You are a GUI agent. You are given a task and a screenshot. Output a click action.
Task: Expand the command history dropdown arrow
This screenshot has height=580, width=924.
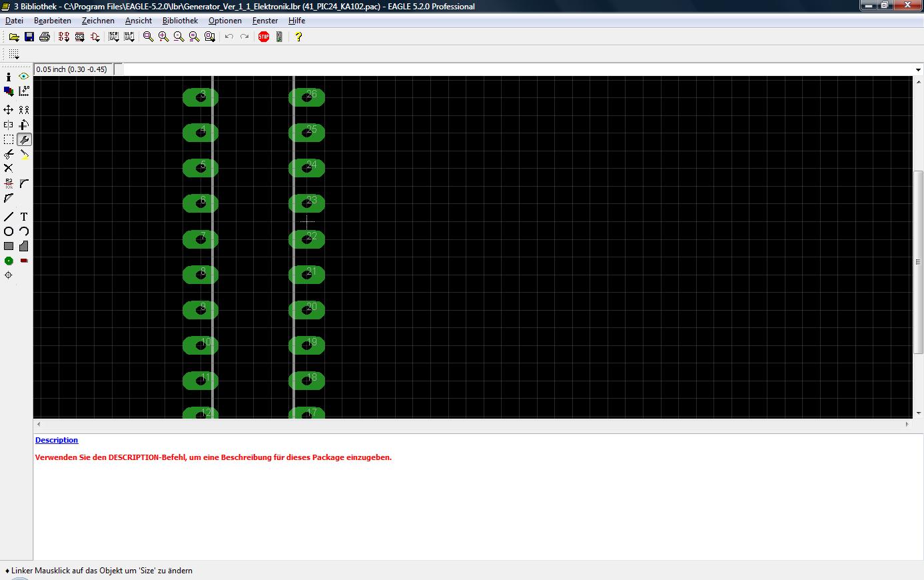(918, 69)
